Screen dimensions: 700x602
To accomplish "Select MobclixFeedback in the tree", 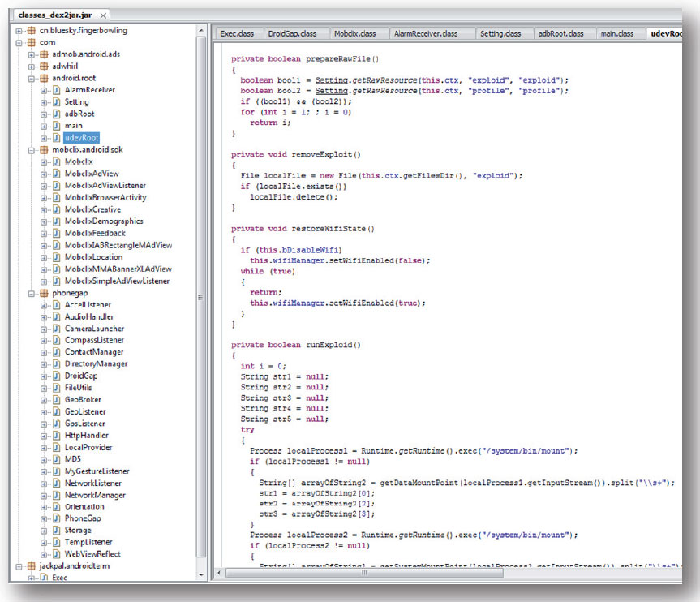I will point(95,233).
